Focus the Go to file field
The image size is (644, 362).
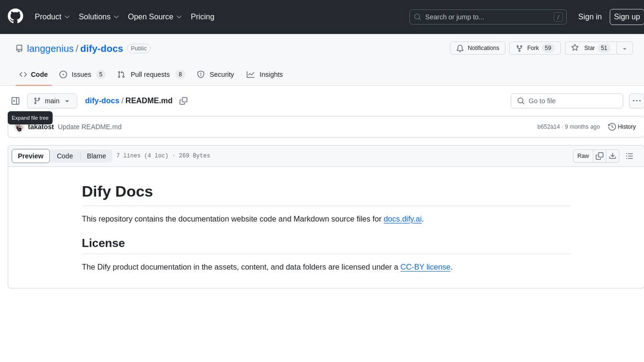[567, 101]
